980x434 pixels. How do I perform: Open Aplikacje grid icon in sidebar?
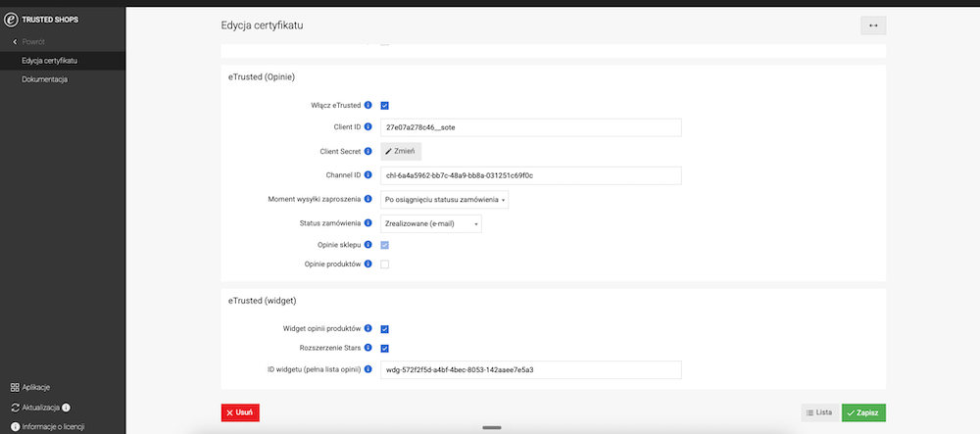(15, 387)
